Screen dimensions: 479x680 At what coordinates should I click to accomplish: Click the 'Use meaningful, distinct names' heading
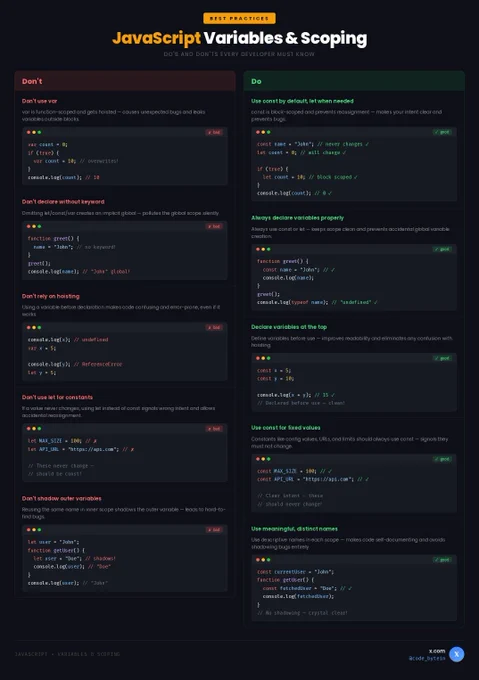pyautogui.click(x=294, y=529)
